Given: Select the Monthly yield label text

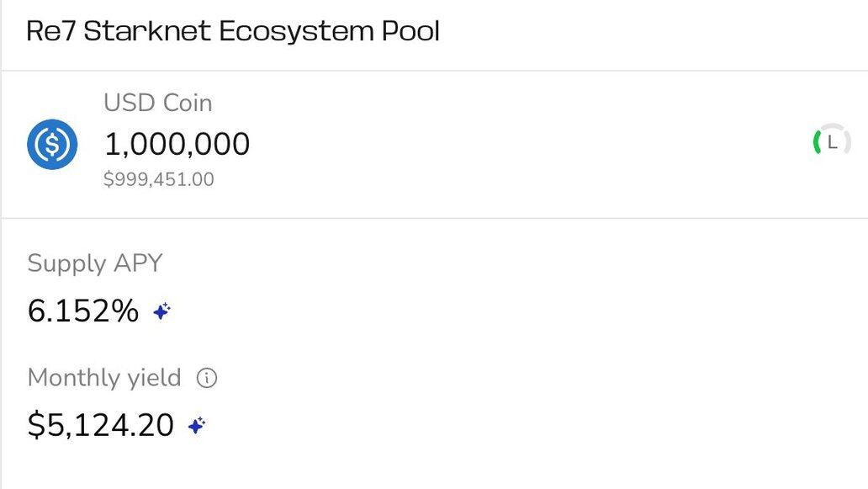Looking at the screenshot, I should tap(104, 378).
